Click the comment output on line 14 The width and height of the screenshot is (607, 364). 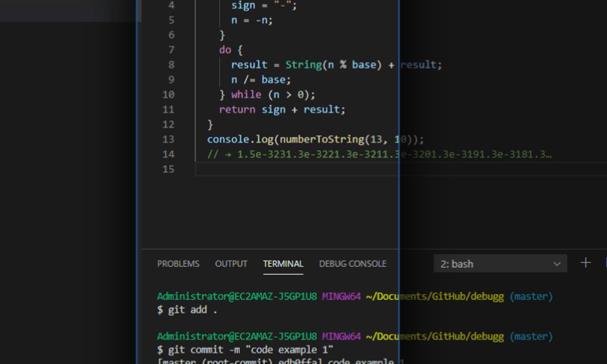click(379, 154)
